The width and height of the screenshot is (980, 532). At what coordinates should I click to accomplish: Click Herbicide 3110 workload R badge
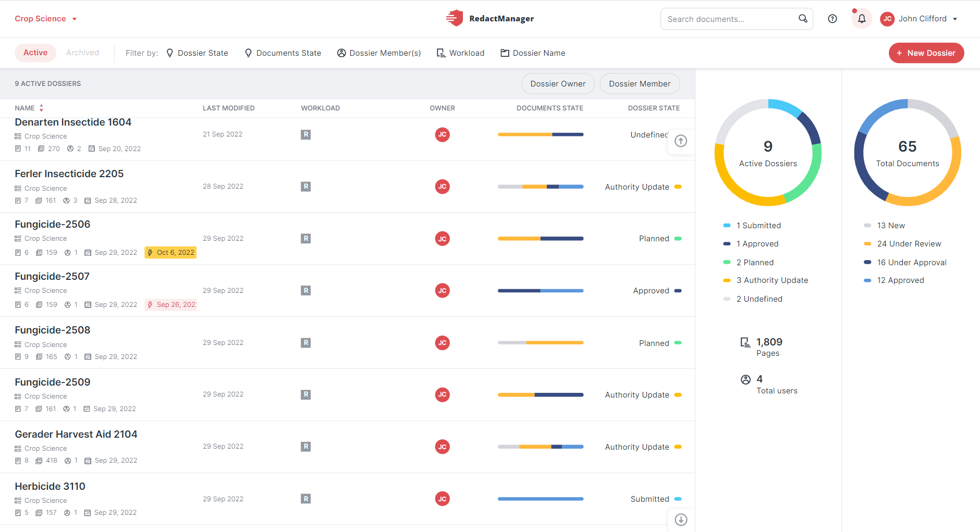click(x=306, y=499)
